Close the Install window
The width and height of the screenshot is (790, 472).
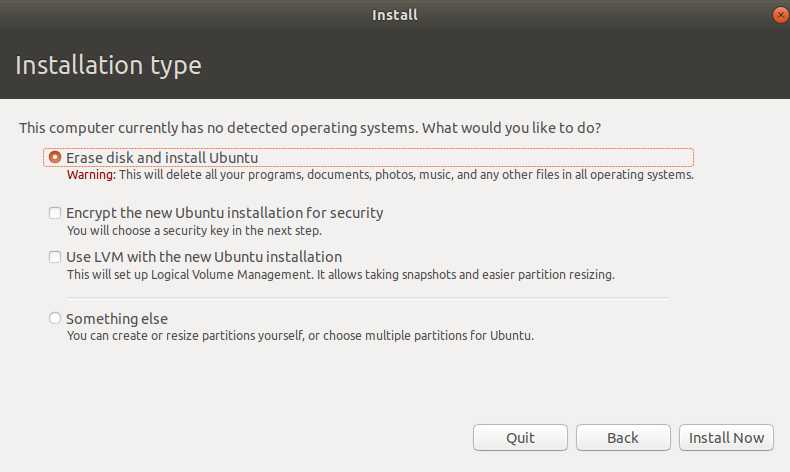[781, 15]
